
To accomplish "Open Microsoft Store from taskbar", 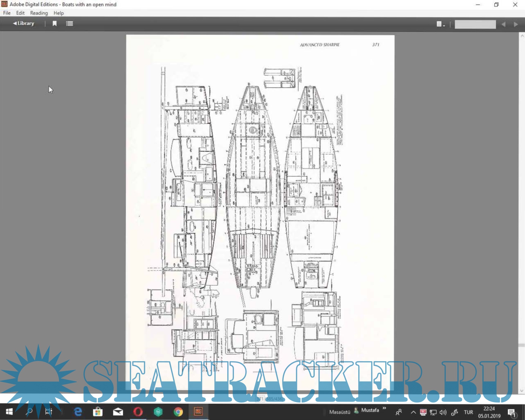I will tap(98, 412).
